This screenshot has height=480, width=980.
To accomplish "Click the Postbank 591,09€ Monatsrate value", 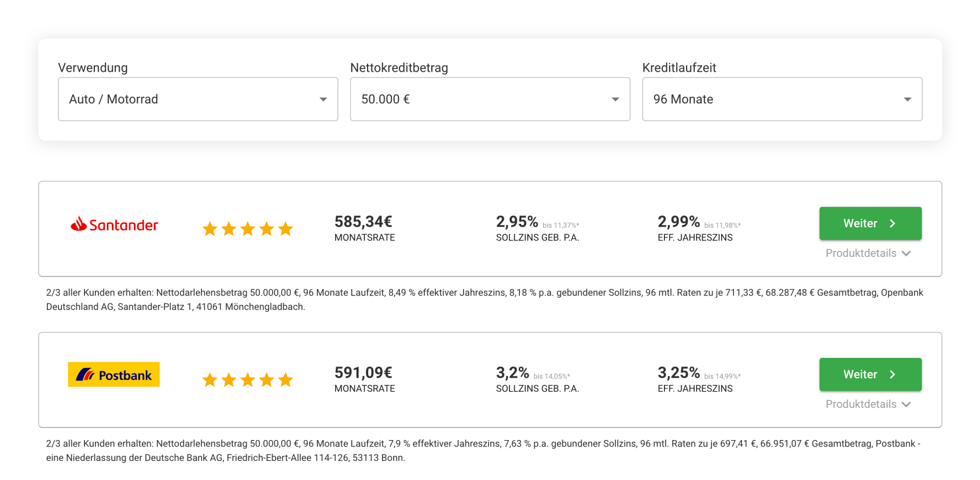I will pyautogui.click(x=364, y=372).
